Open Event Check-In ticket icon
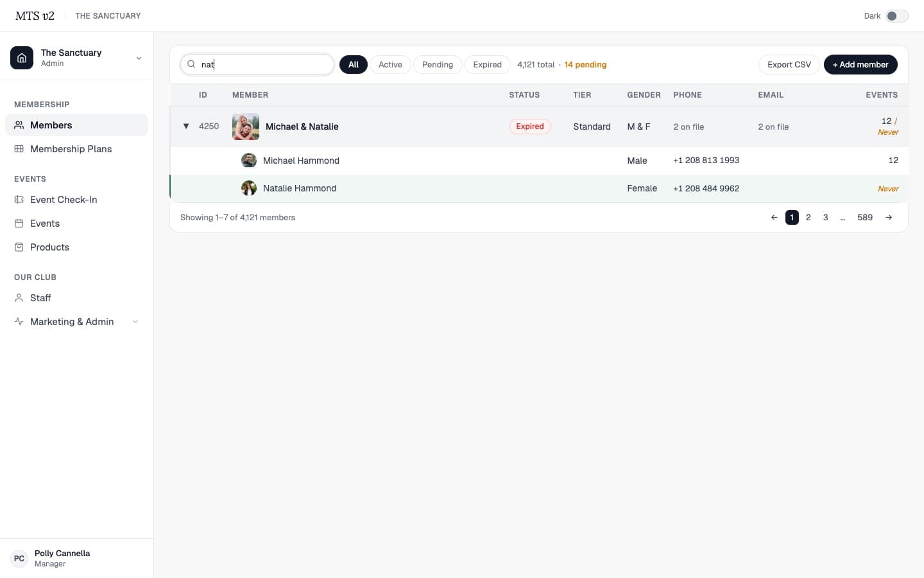The image size is (924, 578). point(19,200)
